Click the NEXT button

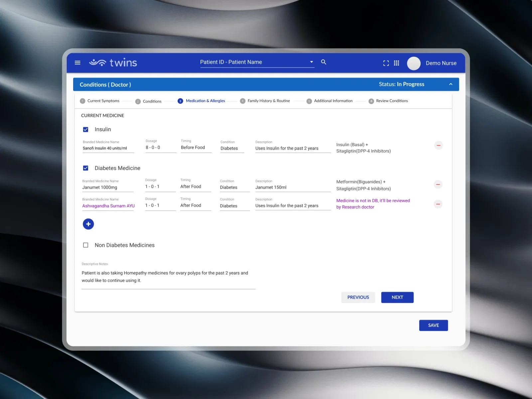click(397, 297)
